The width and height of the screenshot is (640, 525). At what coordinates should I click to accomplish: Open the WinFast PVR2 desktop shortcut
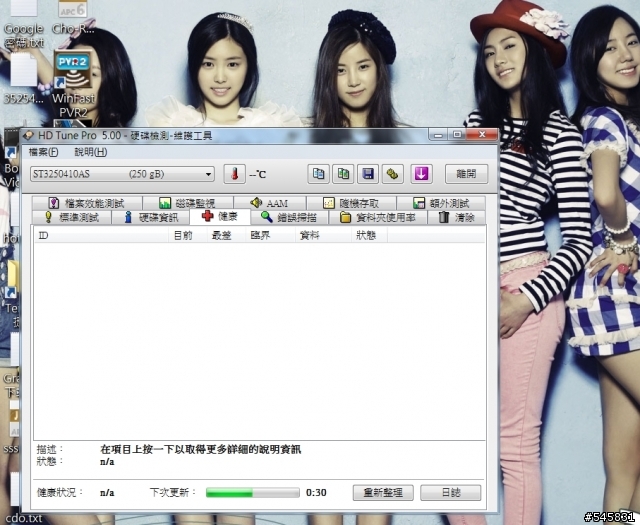point(73,78)
